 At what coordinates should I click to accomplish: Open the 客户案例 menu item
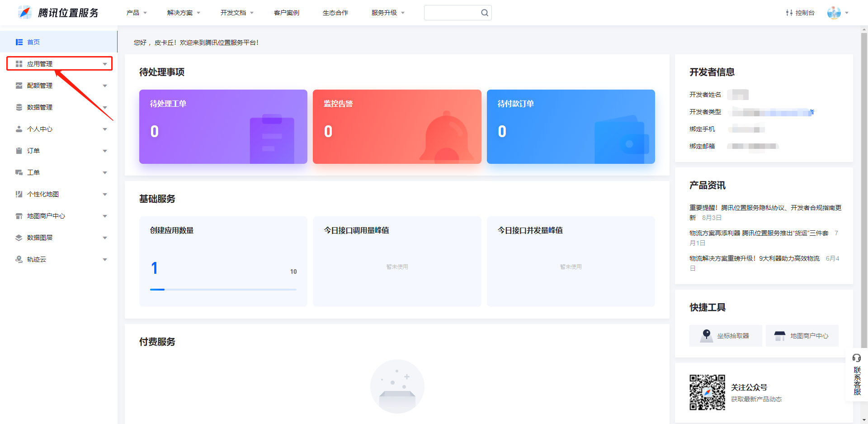[x=287, y=13]
